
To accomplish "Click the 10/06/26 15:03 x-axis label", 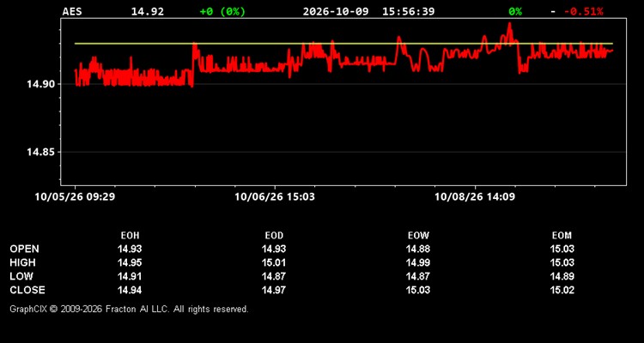I will tap(275, 196).
